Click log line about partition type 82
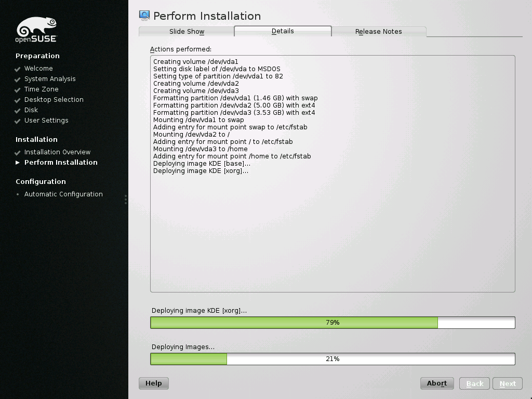The height and width of the screenshot is (399, 532). (x=218, y=76)
